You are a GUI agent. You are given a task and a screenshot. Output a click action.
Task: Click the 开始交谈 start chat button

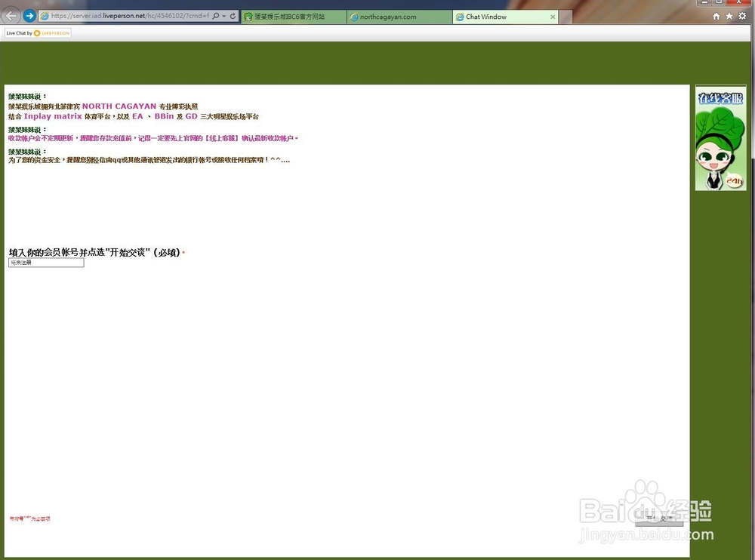point(658,518)
